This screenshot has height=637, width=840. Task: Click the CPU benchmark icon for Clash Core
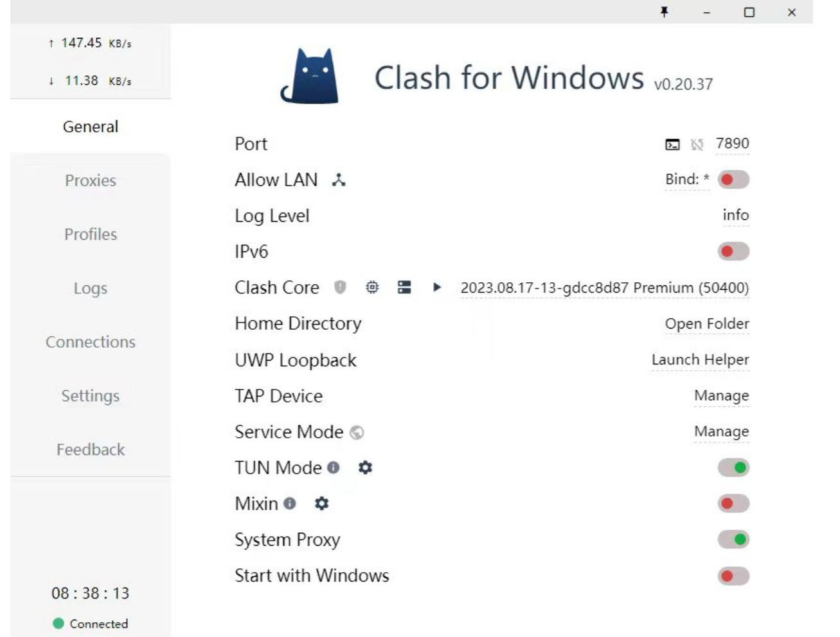click(373, 288)
